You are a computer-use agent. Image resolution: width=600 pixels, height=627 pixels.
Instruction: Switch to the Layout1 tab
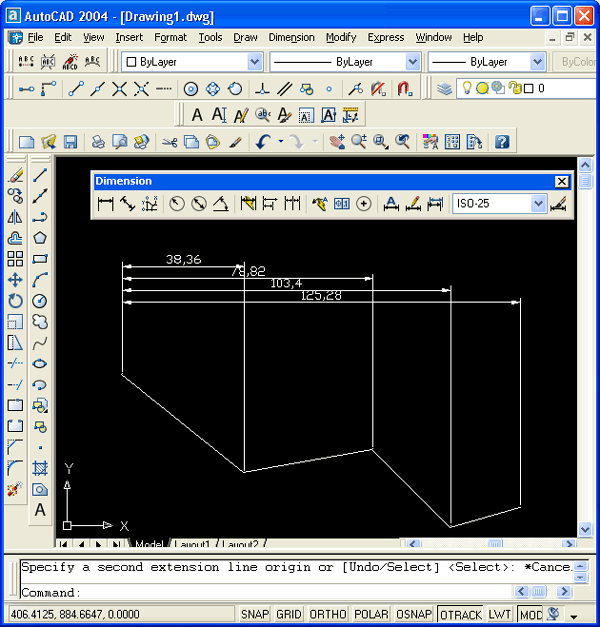pos(193,545)
